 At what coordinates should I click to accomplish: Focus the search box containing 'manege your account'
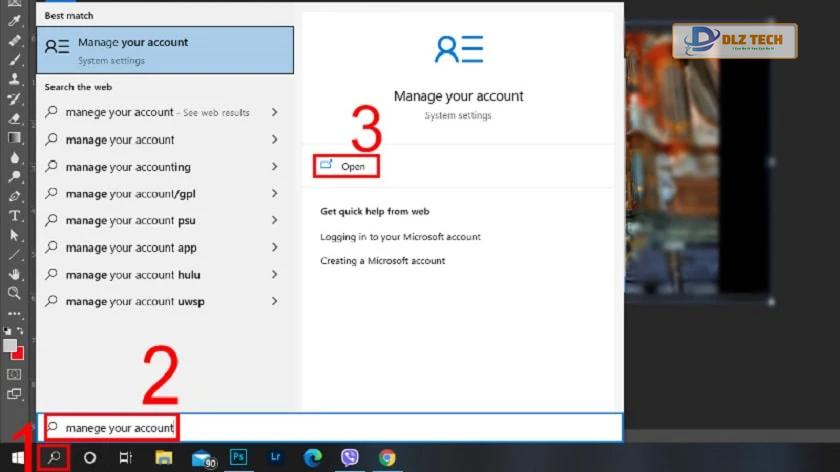coord(329,428)
